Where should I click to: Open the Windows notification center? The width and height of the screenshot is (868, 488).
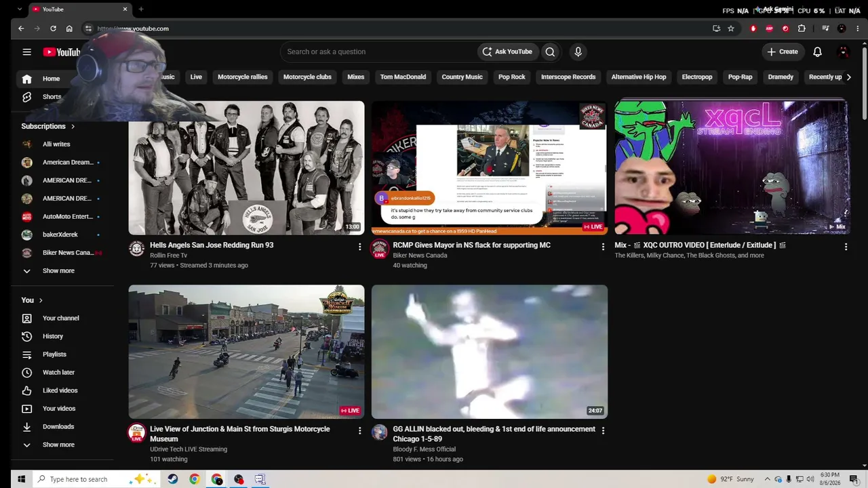[x=854, y=479]
